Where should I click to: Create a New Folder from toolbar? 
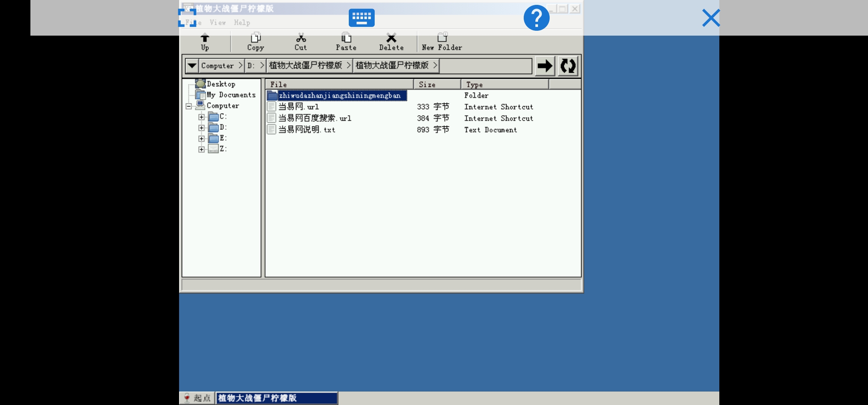tap(442, 42)
